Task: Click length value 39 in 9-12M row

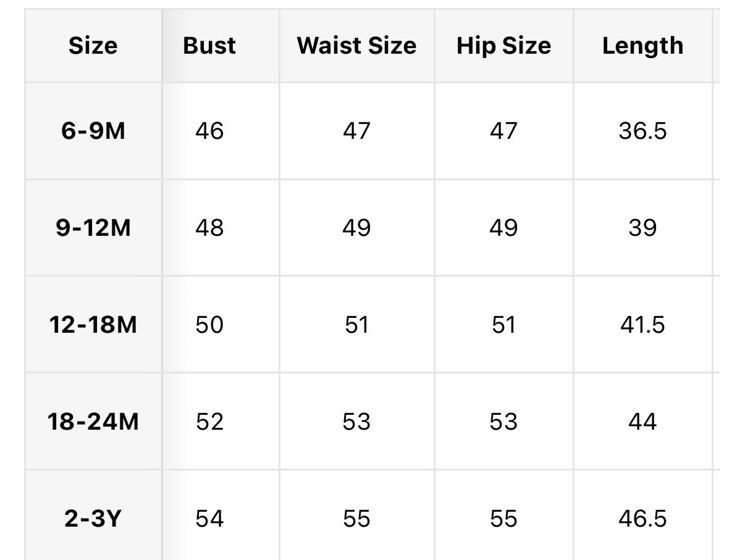Action: [x=642, y=228]
